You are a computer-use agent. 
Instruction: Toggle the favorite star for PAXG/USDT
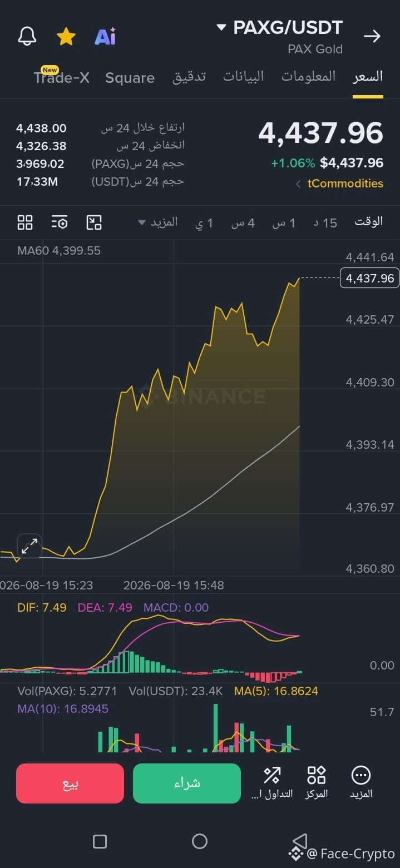[66, 37]
